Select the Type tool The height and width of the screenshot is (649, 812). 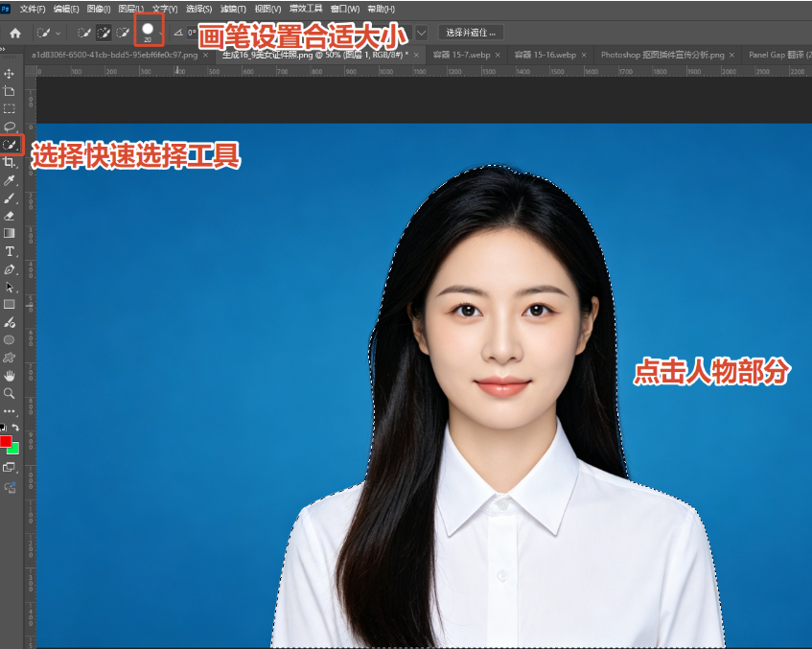coord(10,252)
